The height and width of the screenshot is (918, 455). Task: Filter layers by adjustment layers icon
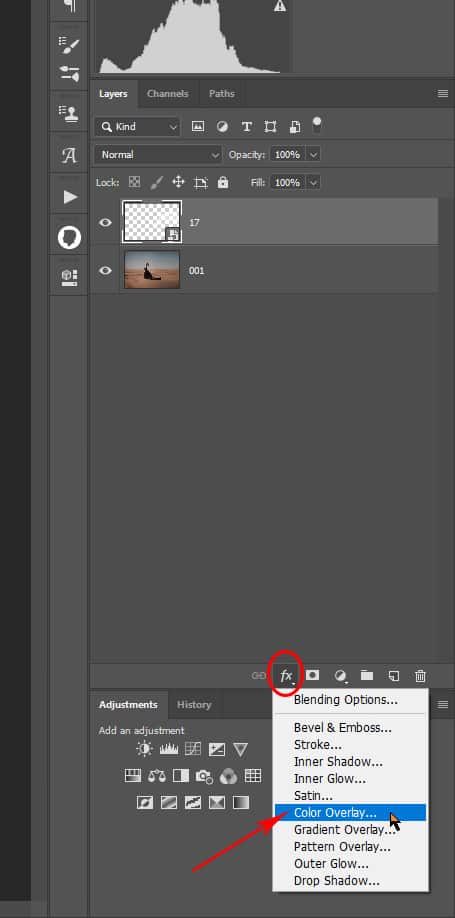click(x=222, y=126)
